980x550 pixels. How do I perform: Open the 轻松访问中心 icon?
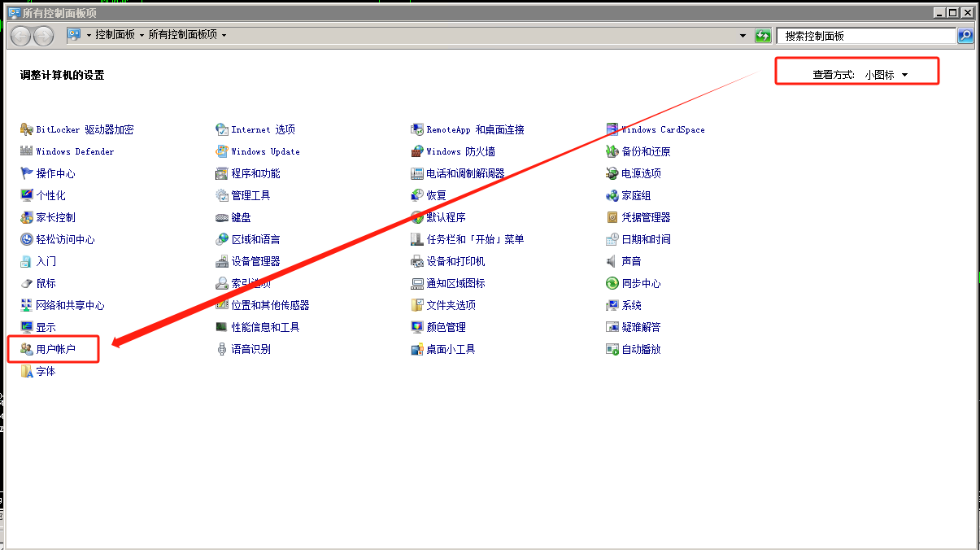click(27, 239)
